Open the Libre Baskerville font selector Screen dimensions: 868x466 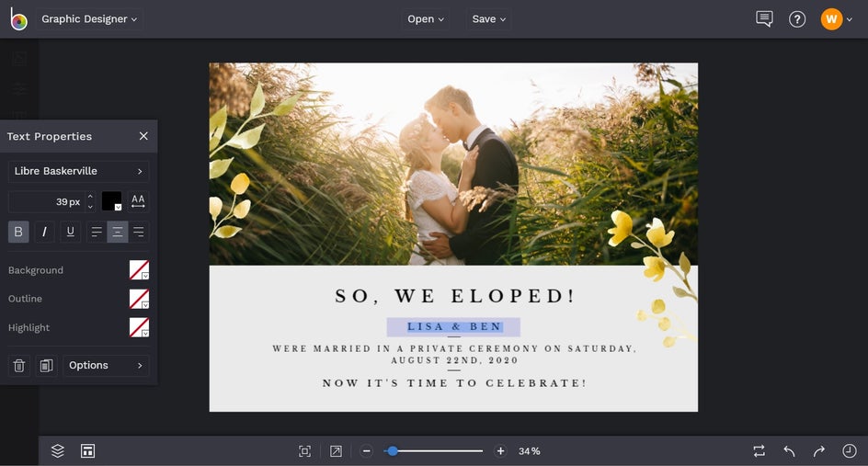coord(78,172)
